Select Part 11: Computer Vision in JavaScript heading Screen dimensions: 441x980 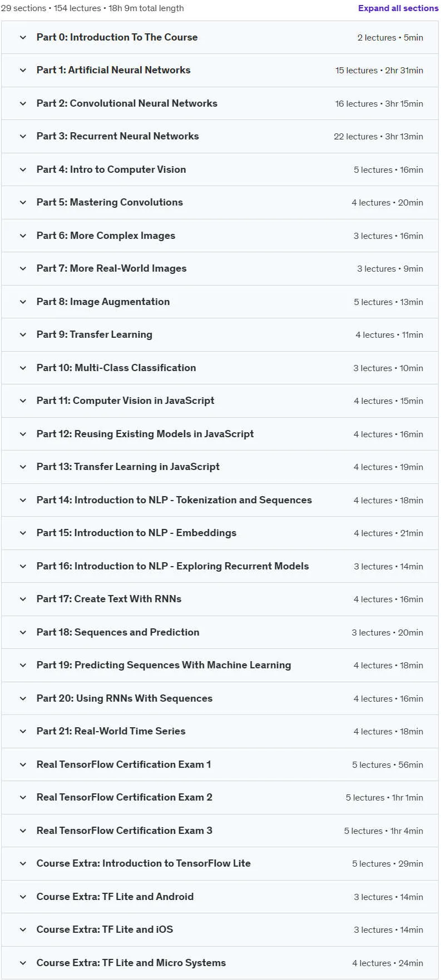pos(125,401)
